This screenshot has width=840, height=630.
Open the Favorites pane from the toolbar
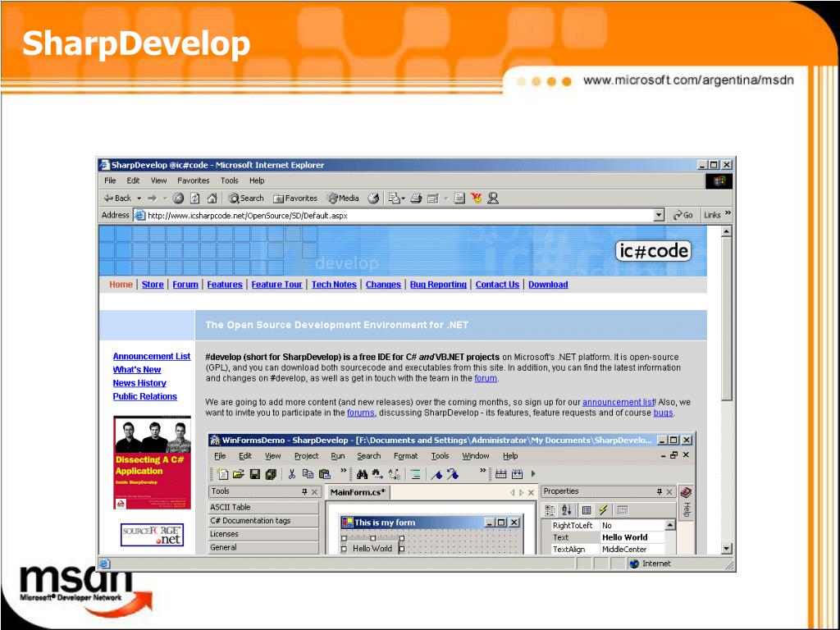(x=295, y=199)
